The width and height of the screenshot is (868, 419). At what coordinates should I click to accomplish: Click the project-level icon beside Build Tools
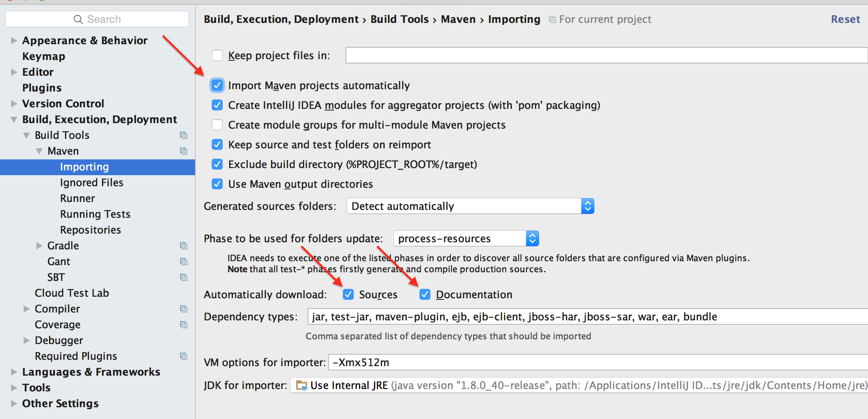pyautogui.click(x=184, y=135)
